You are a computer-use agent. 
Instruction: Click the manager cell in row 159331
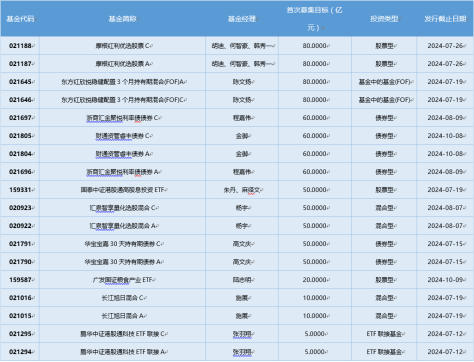242,190
